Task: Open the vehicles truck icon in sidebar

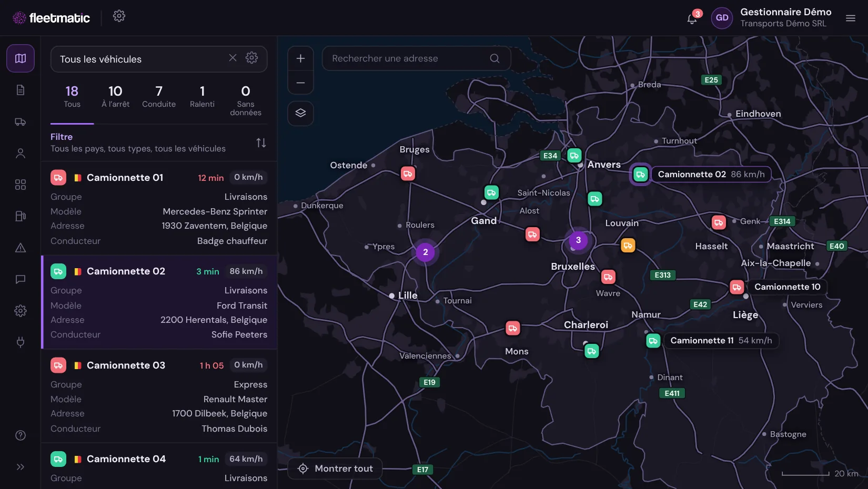Action: point(21,121)
